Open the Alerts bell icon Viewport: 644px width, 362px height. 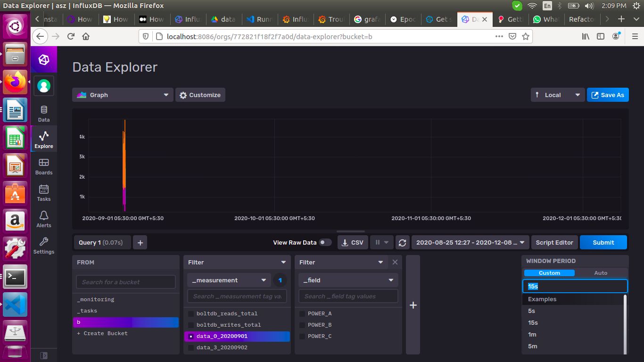(x=44, y=219)
